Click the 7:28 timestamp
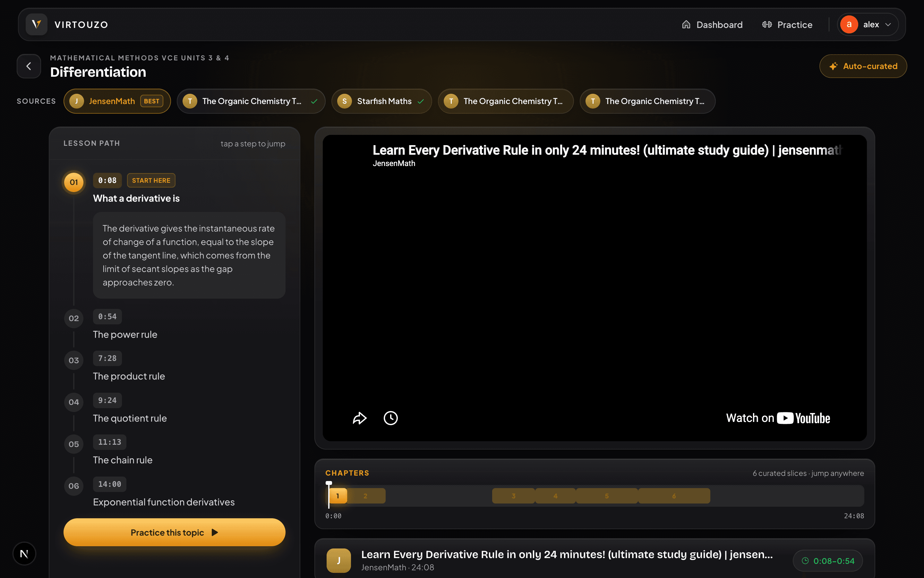The width and height of the screenshot is (924, 578). pyautogui.click(x=107, y=358)
